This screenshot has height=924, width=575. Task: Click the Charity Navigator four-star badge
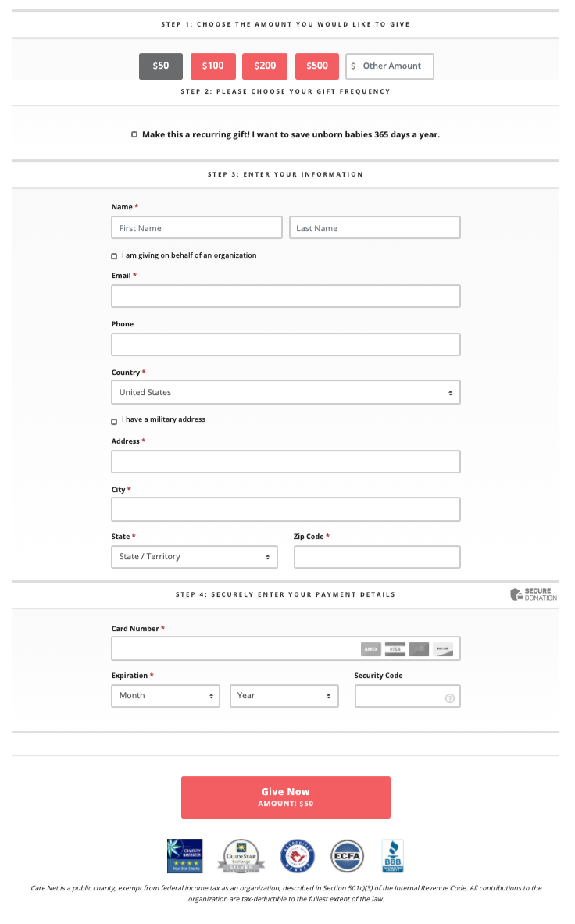(184, 856)
